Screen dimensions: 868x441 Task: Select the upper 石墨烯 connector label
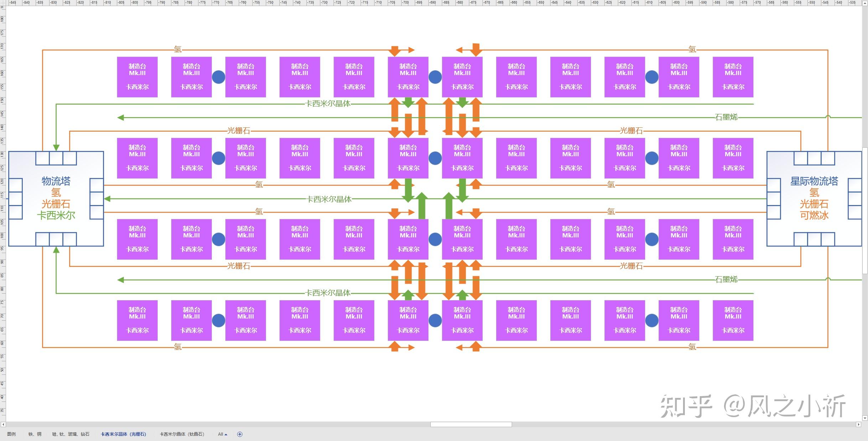(x=726, y=117)
